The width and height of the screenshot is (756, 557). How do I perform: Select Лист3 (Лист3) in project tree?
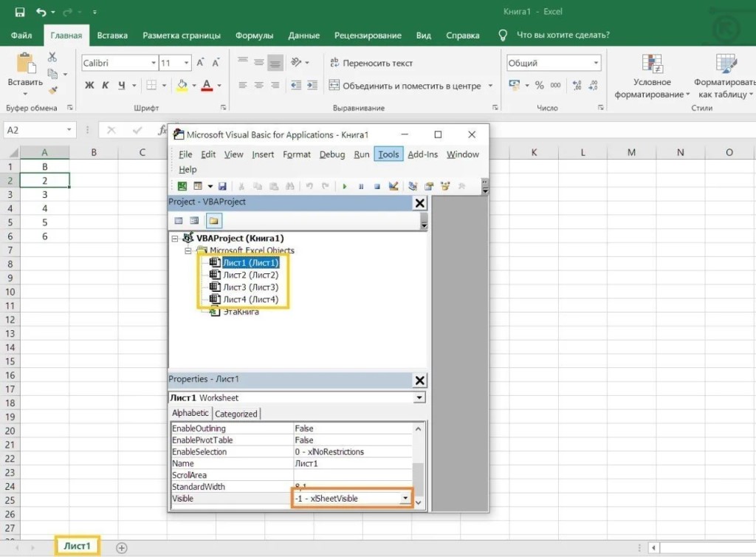(250, 287)
